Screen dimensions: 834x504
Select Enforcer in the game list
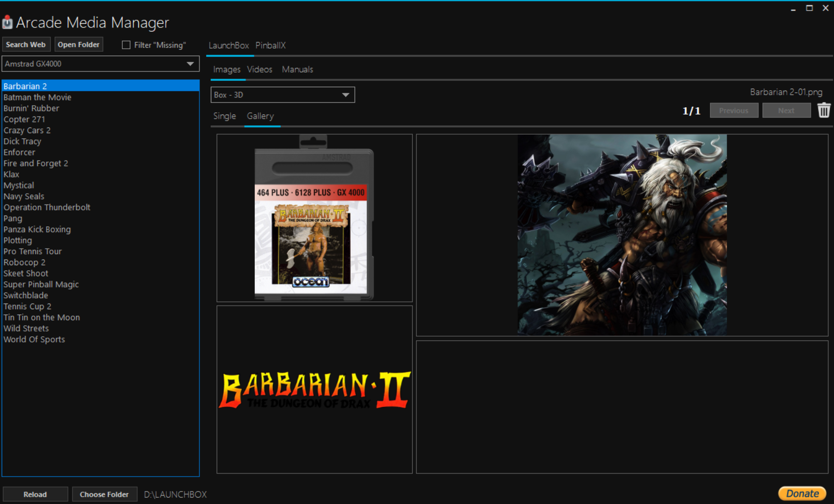pyautogui.click(x=100, y=152)
